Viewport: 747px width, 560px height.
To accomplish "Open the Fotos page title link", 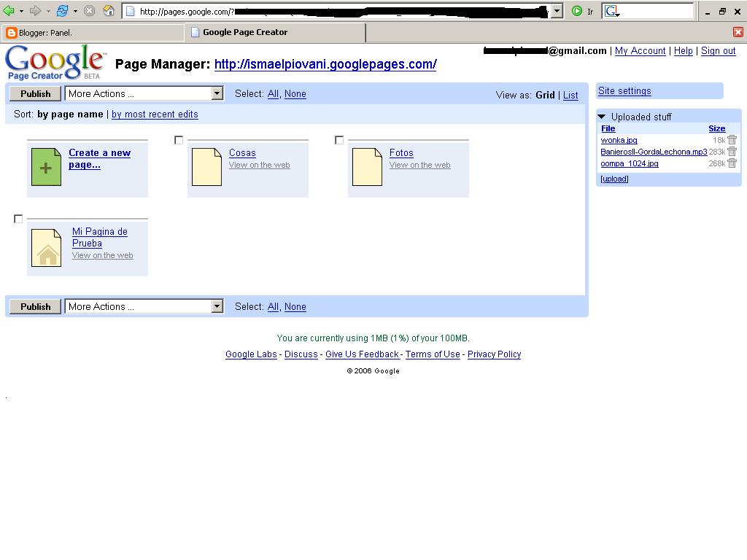I will pos(401,153).
